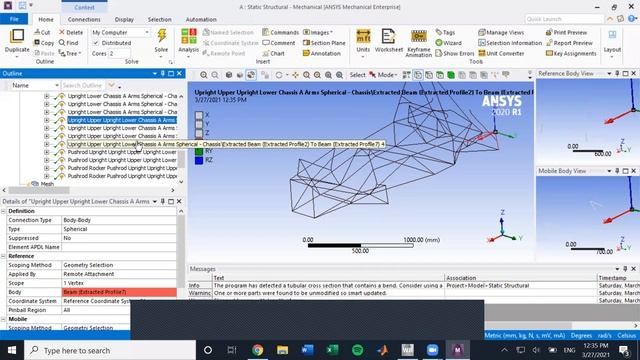Switch to the Connections tab

coord(84,19)
